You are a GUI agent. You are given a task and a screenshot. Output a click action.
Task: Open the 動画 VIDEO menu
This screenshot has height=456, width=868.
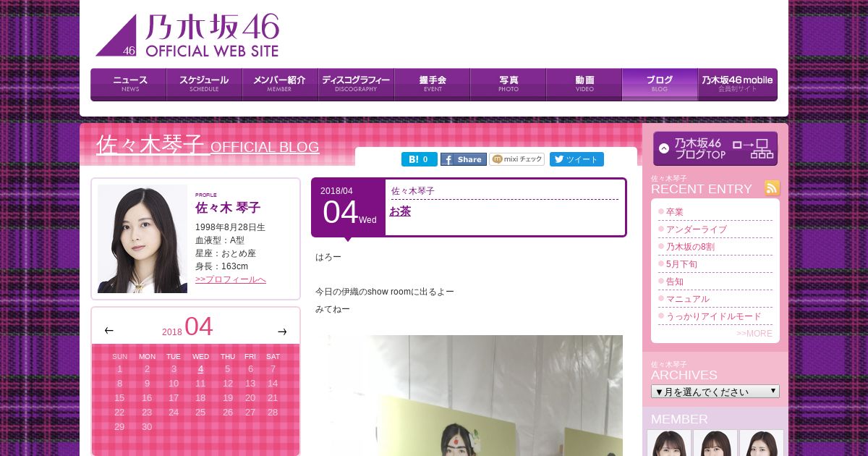tap(584, 85)
